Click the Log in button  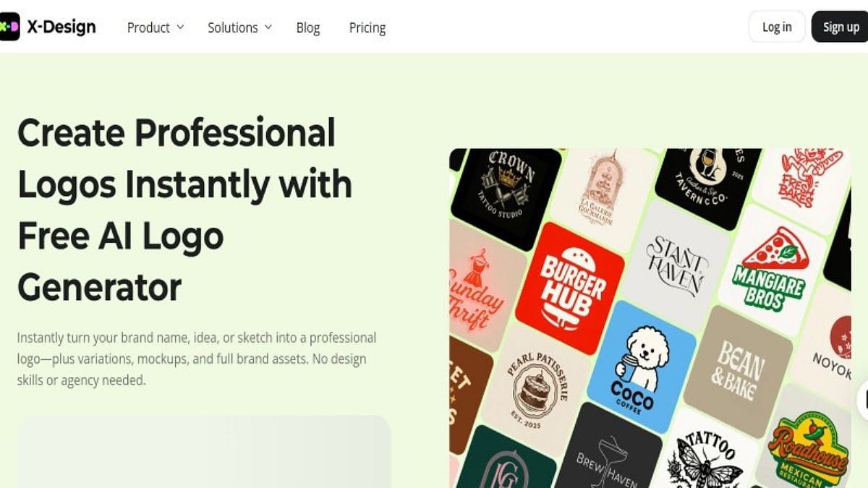coord(777,27)
